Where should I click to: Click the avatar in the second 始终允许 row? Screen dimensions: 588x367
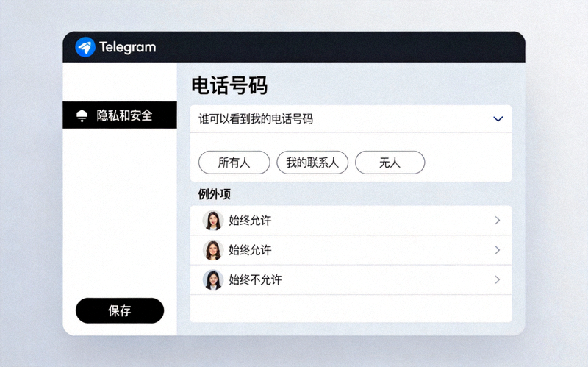213,250
